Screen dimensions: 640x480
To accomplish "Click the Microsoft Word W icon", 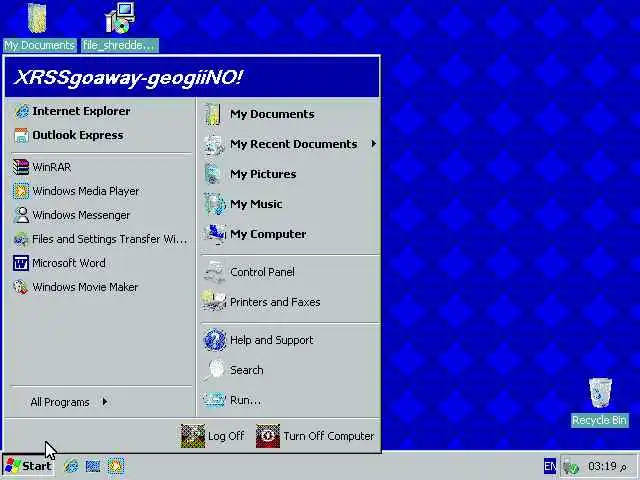I will click(21, 263).
